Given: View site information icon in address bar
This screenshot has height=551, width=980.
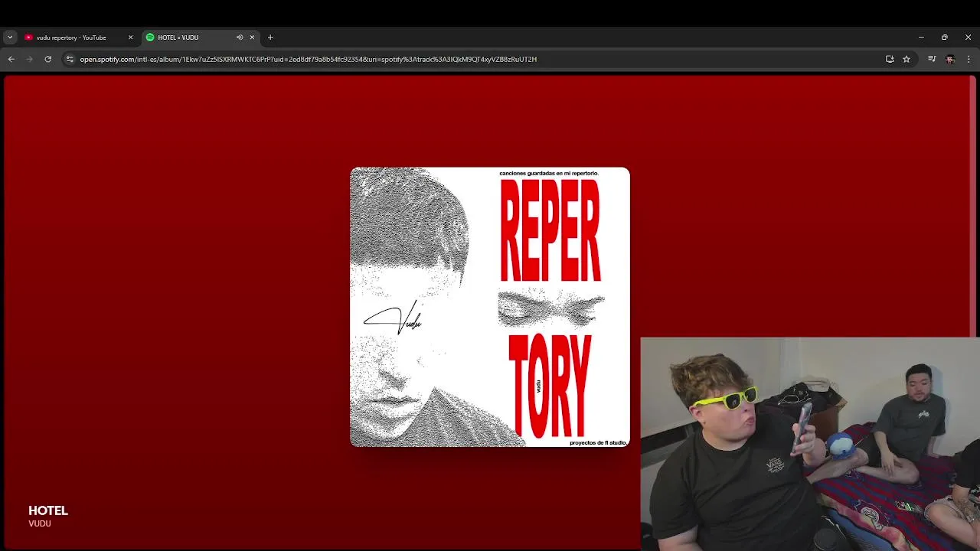Looking at the screenshot, I should point(70,59).
